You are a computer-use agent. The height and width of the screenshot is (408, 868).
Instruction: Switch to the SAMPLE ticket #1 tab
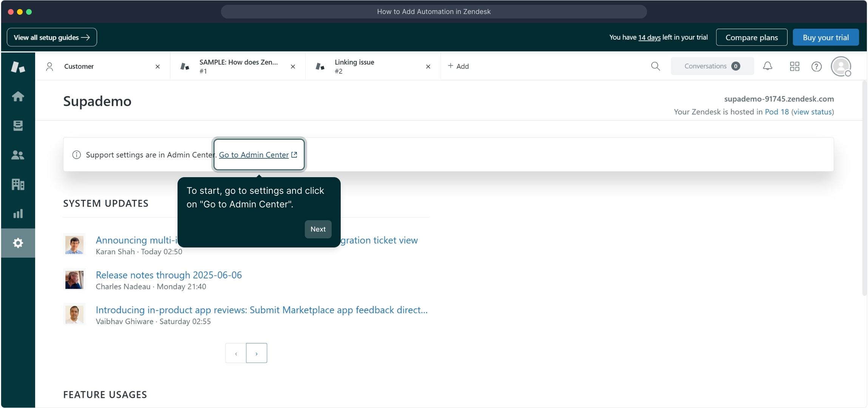(x=238, y=66)
